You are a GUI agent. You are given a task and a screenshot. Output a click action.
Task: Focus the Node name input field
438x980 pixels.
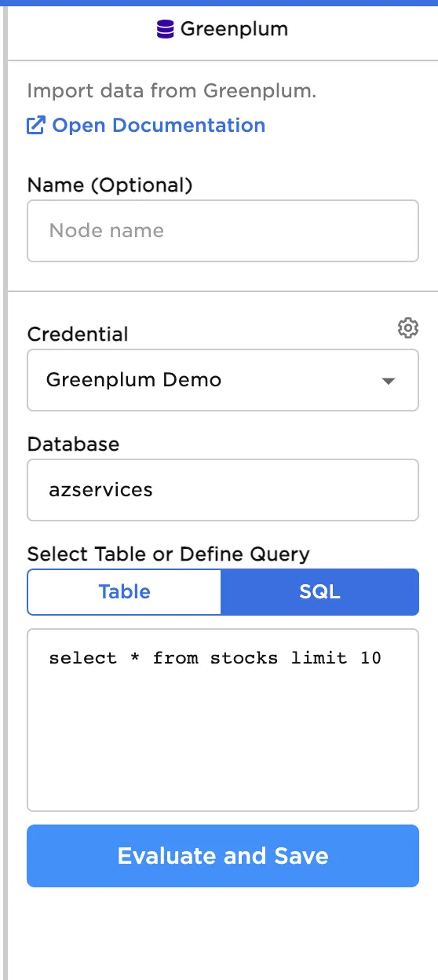[x=223, y=231]
